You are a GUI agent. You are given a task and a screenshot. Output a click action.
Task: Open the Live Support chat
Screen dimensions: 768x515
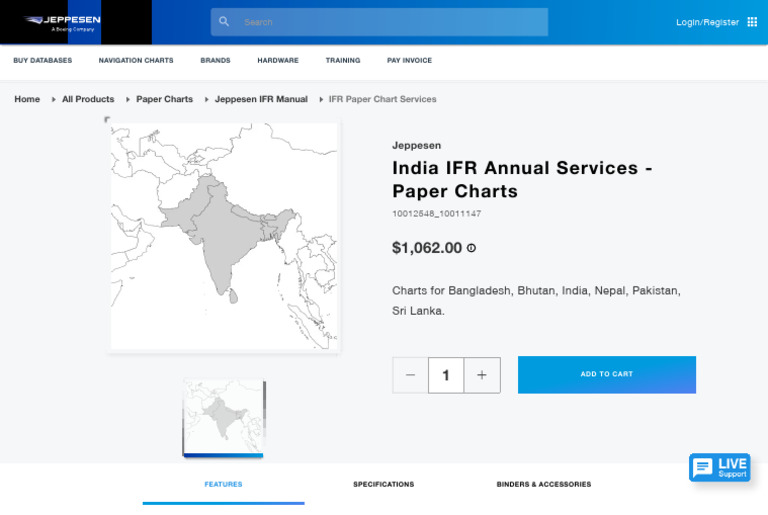click(x=720, y=467)
